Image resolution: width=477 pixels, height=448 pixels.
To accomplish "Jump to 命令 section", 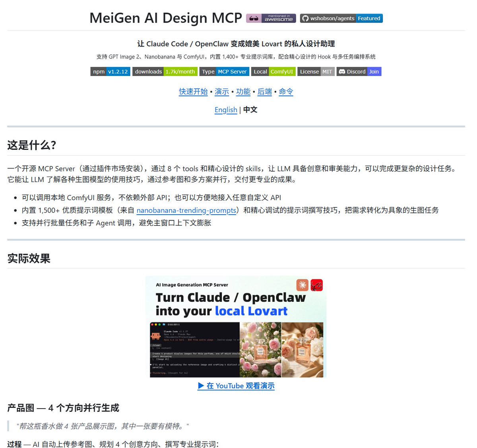I will pyautogui.click(x=286, y=91).
